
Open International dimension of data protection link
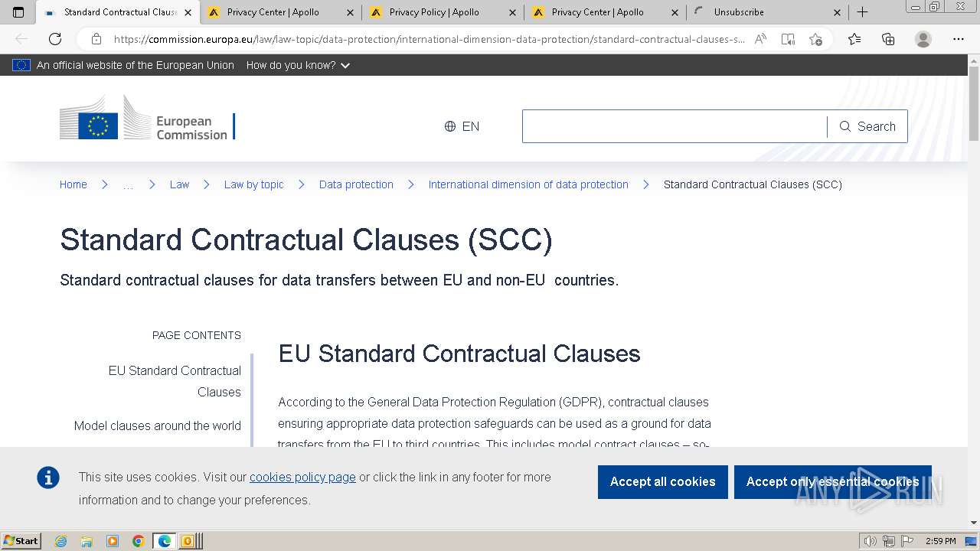click(x=528, y=184)
